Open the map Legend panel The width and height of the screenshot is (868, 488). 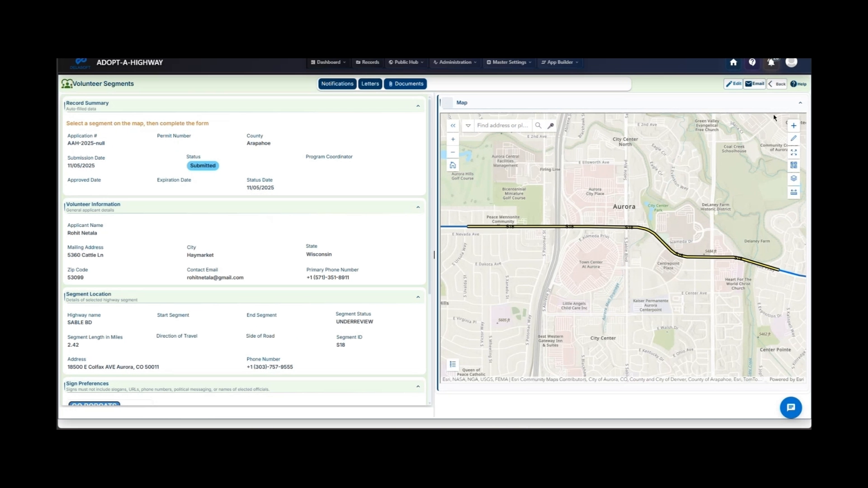click(x=453, y=364)
